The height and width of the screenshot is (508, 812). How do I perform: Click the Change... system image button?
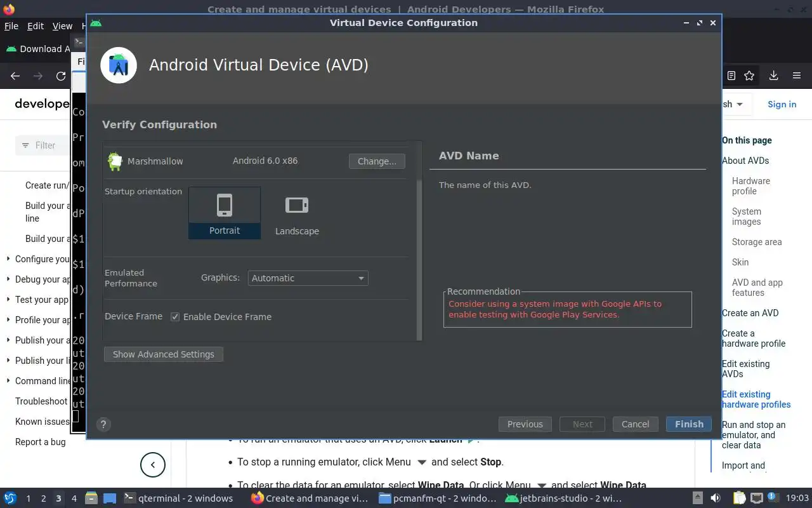coord(377,161)
